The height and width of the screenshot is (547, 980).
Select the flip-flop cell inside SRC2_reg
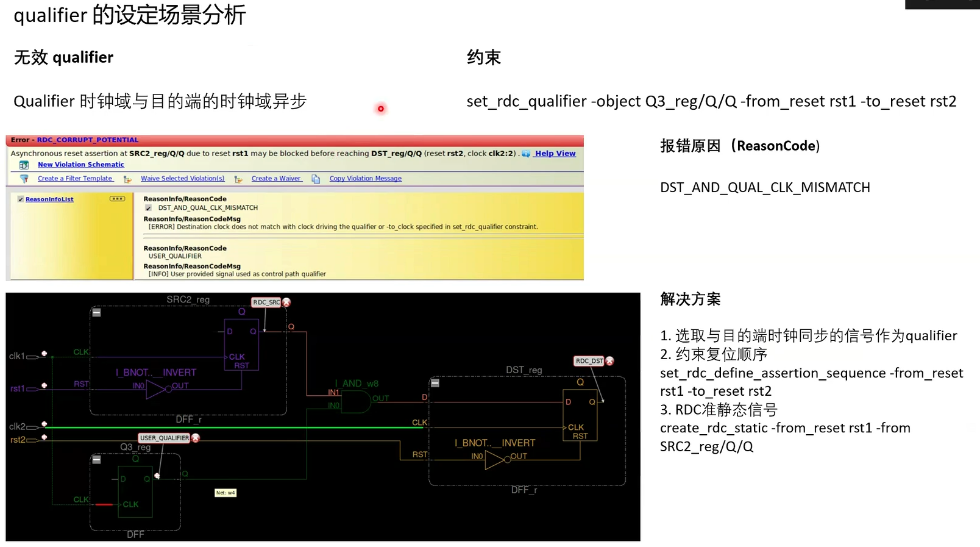pyautogui.click(x=242, y=345)
